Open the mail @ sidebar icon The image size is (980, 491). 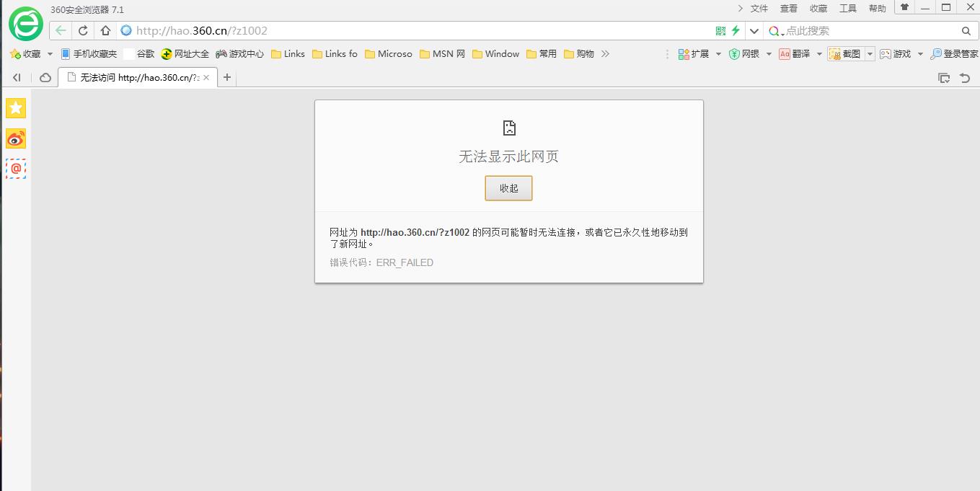coord(16,169)
